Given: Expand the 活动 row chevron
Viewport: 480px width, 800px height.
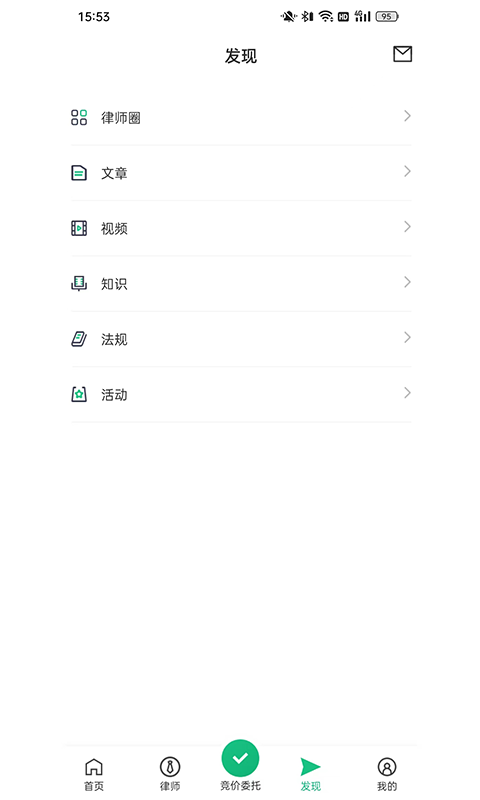Looking at the screenshot, I should pos(407,393).
